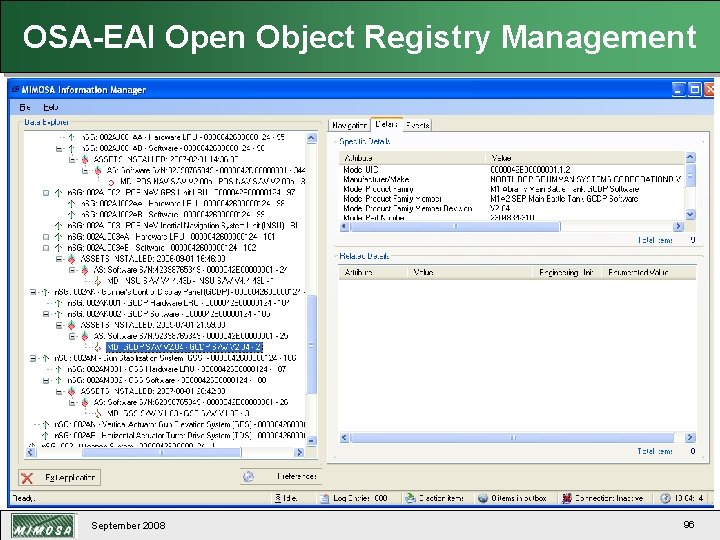Click green arrow icon of Gunner's Control Display Panel row
The width and height of the screenshot is (720, 540).
click(45, 292)
